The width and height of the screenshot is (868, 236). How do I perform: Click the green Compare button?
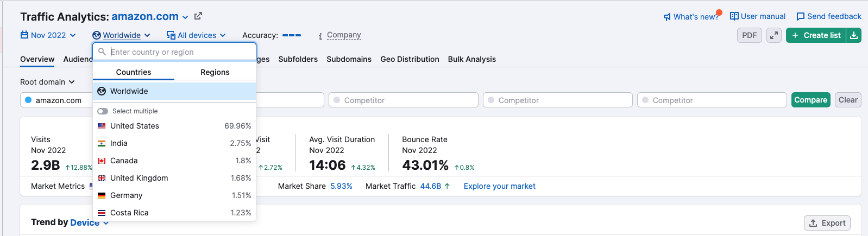(x=810, y=100)
